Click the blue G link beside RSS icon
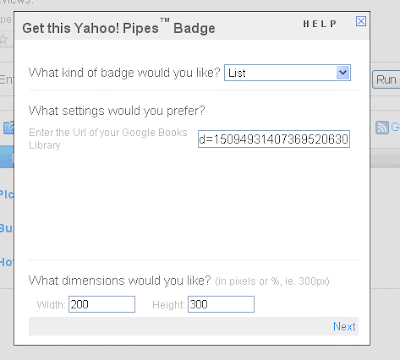 pos(395,127)
